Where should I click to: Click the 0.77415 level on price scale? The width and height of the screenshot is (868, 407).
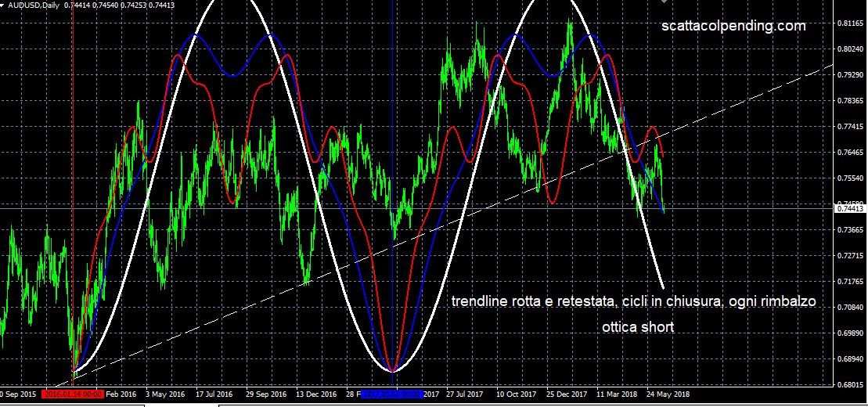(x=850, y=127)
